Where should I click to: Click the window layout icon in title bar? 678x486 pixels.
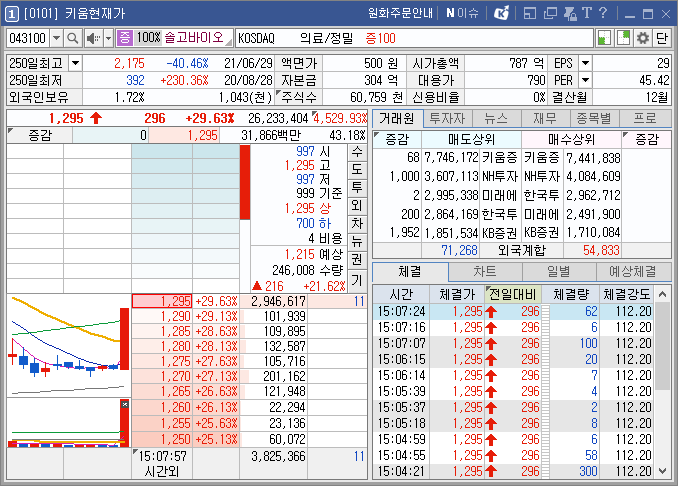(530, 13)
